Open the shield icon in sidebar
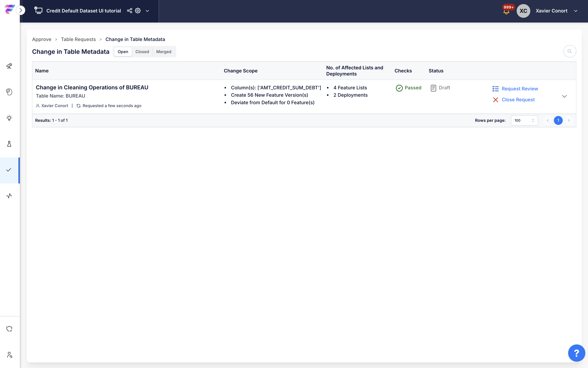 tap(9, 329)
